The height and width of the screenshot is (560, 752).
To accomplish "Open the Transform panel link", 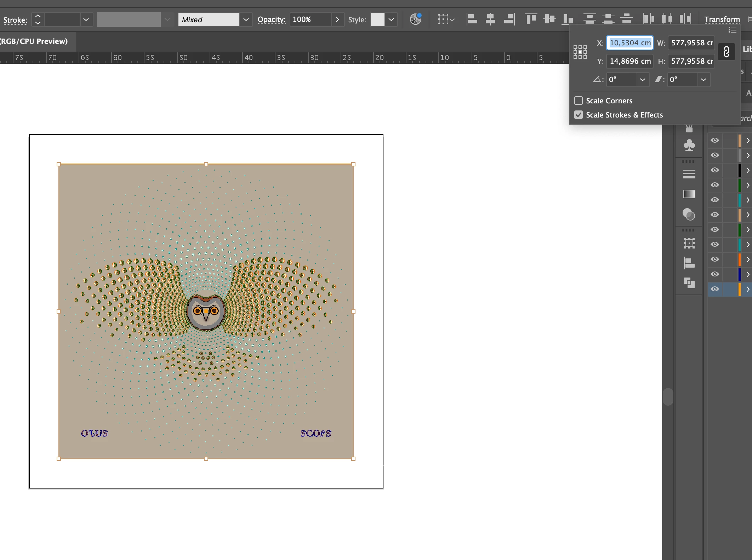I will click(722, 19).
